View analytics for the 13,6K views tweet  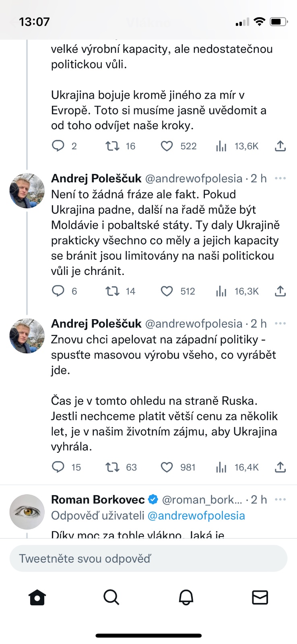(221, 146)
